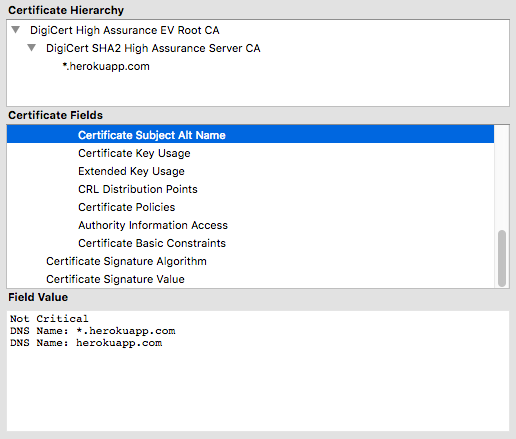Select Certificate Subject Alt Name field
Viewport: 516px width, 439px height.
(250, 134)
